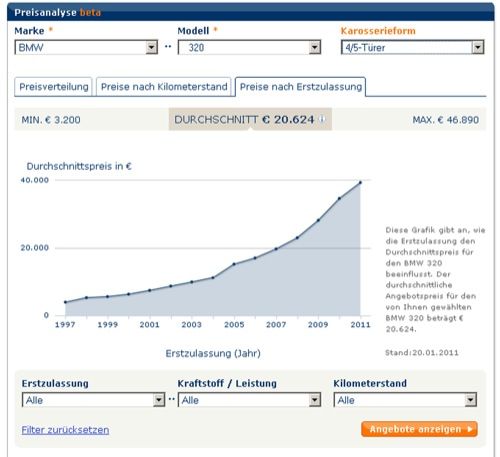Expand the Erstzulassung filter dropdown
Viewport: 500px width, 457px height.
[93, 400]
